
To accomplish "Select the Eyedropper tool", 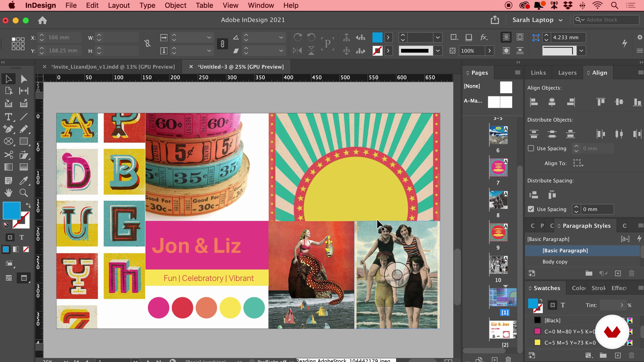I will [x=24, y=181].
